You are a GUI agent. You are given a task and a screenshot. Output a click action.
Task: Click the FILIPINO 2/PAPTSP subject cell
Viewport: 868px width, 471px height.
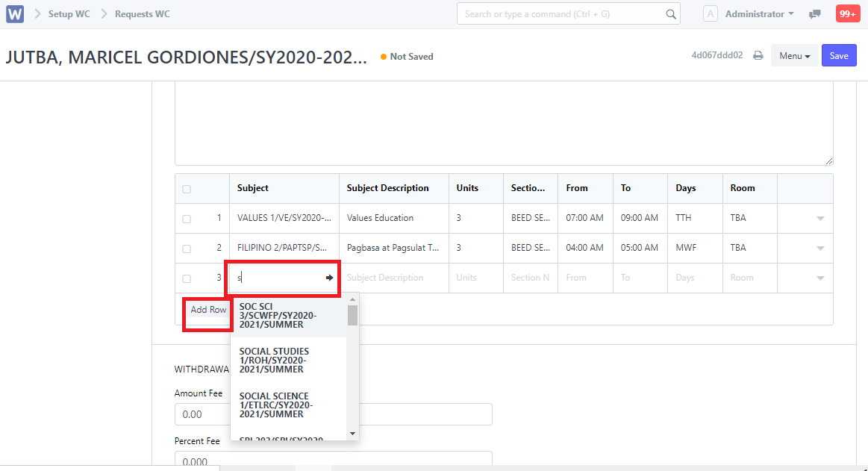tap(284, 248)
